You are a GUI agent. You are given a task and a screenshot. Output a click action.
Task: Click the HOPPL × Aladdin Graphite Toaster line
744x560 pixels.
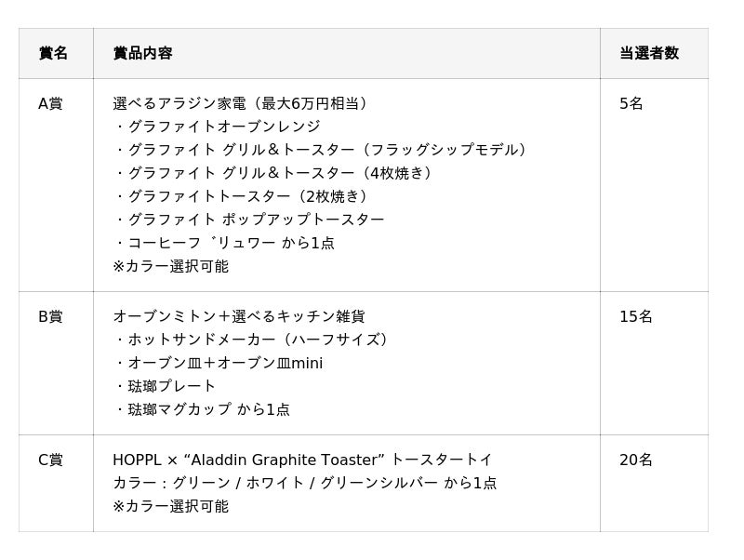click(x=302, y=460)
